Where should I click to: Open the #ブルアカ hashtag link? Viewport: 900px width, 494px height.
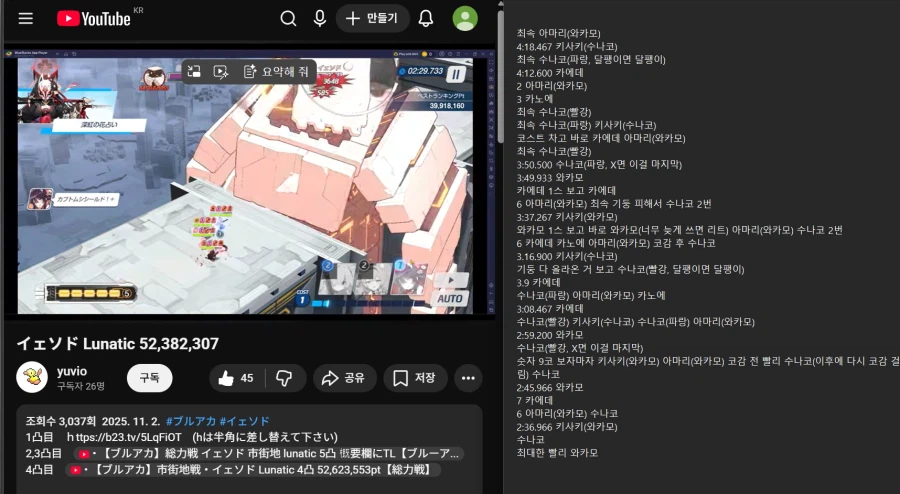click(193, 421)
